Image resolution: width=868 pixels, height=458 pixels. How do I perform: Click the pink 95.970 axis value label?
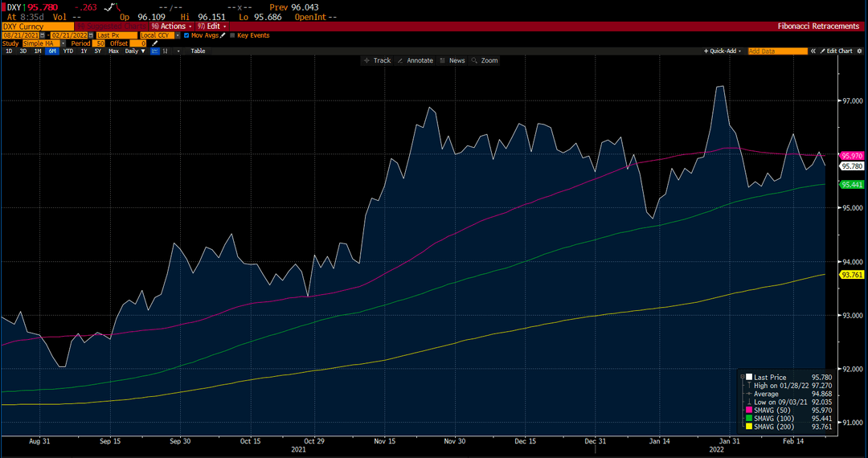click(x=852, y=156)
